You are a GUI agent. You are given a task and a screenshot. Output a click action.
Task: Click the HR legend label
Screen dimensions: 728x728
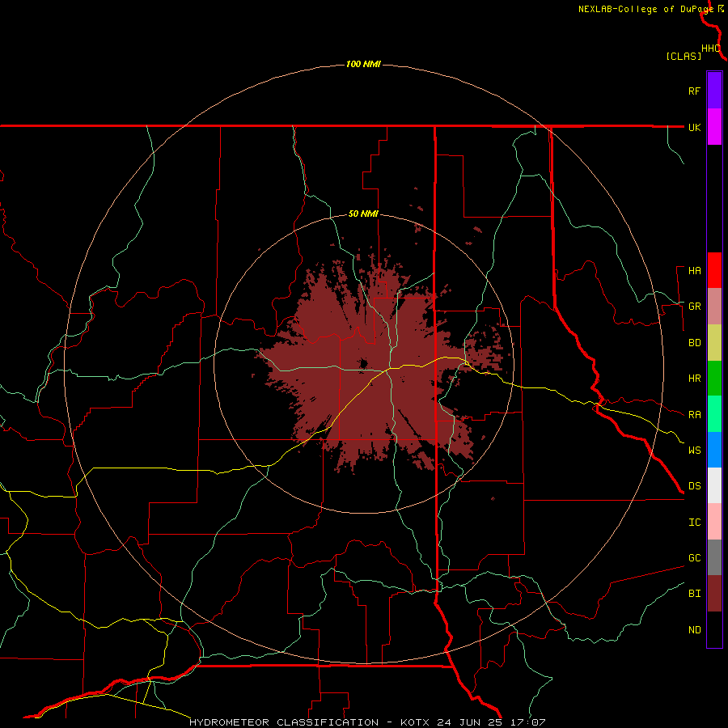(x=694, y=379)
